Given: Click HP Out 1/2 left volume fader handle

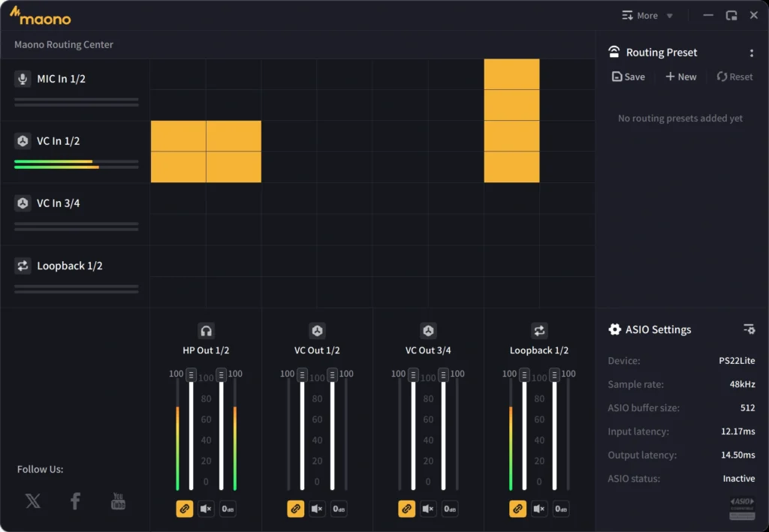Looking at the screenshot, I should tap(191, 375).
